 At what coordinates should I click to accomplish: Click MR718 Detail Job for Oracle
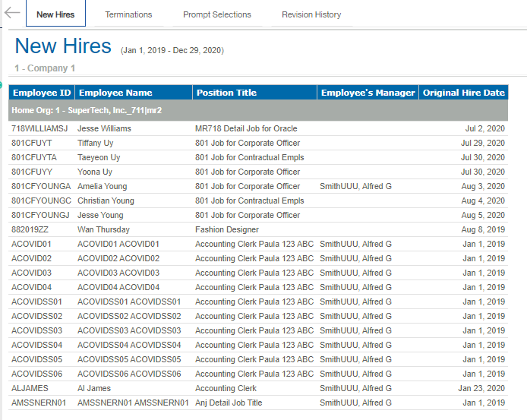point(246,128)
